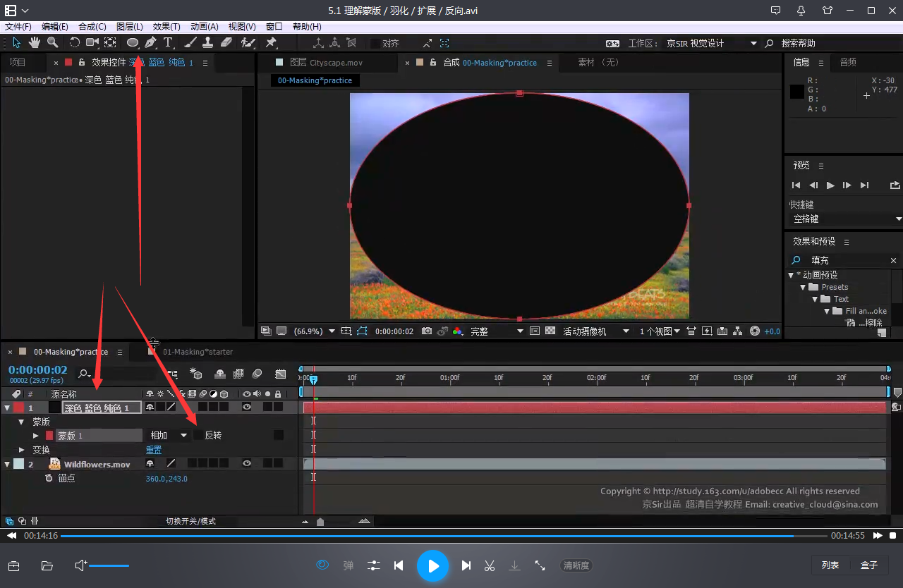The height and width of the screenshot is (588, 903).
Task: Click the red label swatch of 蒙版 1
Action: click(x=49, y=436)
